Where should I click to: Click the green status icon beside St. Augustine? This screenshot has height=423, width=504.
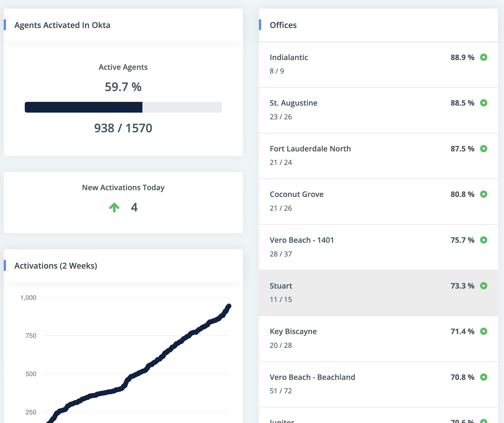(x=484, y=103)
